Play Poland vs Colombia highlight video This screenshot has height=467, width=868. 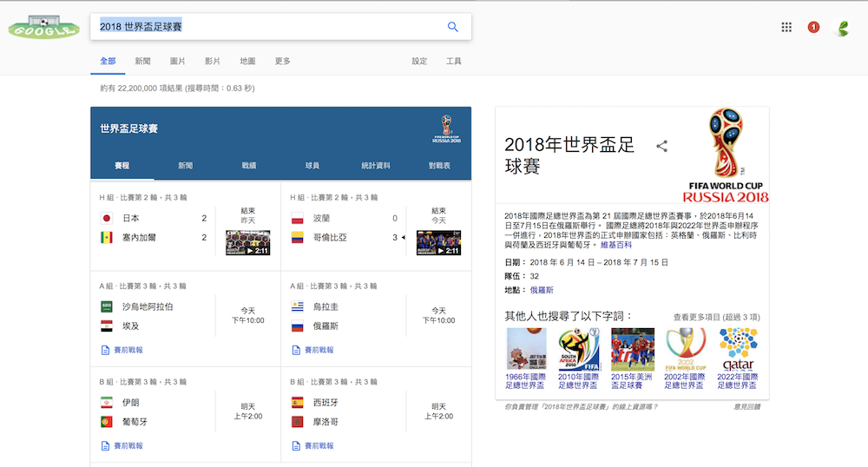click(x=438, y=242)
